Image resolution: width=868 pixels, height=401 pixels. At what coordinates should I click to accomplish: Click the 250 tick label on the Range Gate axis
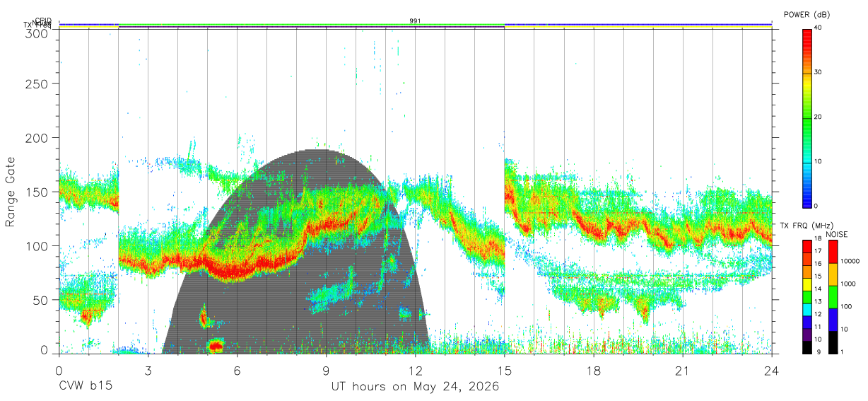36,83
